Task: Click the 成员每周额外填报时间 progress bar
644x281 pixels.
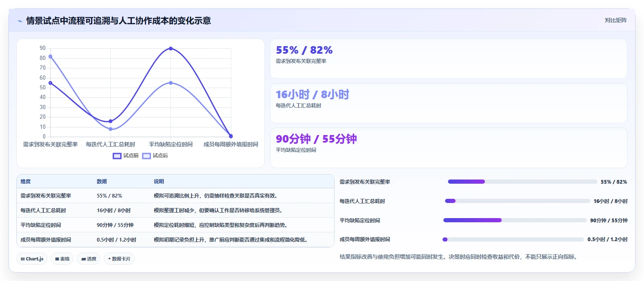Action: [513, 239]
